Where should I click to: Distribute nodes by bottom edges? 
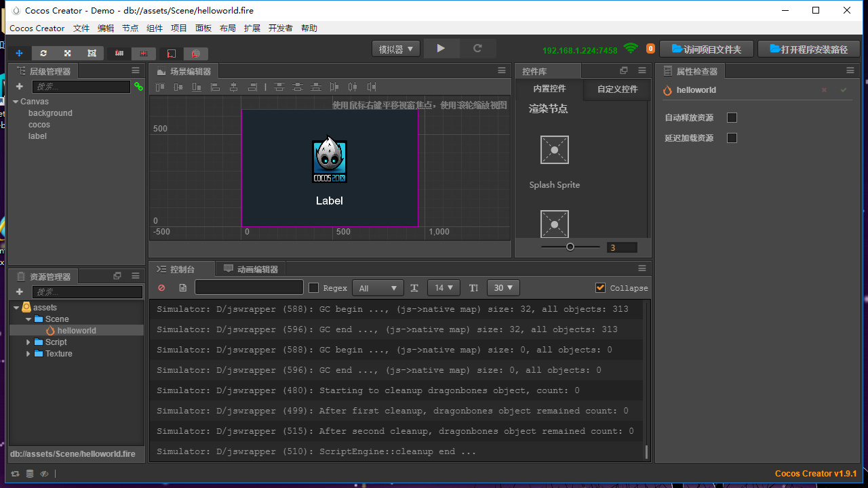tap(316, 87)
